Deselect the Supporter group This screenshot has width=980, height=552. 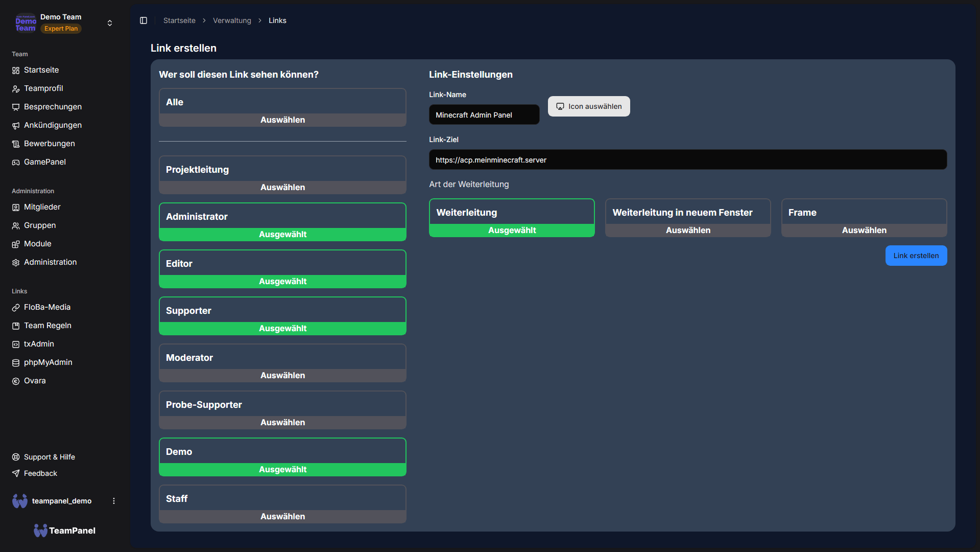282,316
